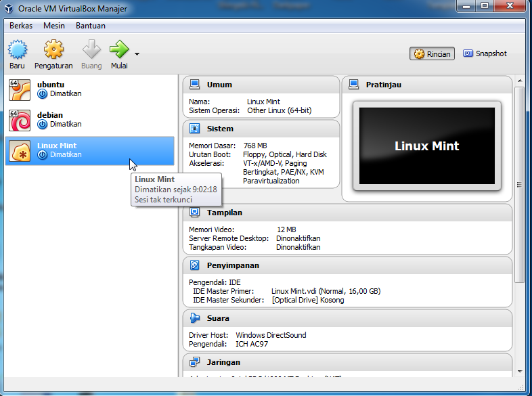Click 'Linux Mint.vdi (Normal, 16,00 GB)' text

click(326, 292)
